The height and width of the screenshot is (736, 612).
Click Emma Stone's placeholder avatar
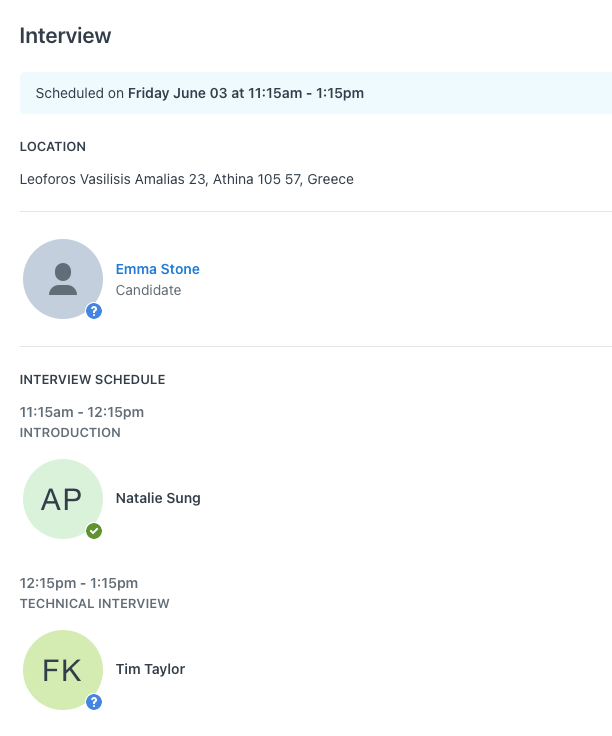(63, 279)
